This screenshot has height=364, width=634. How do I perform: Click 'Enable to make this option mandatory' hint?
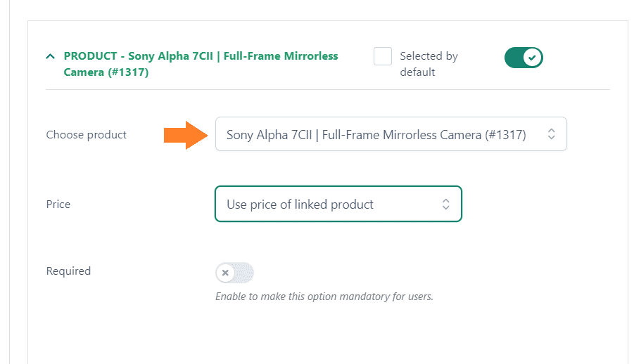coord(324,297)
